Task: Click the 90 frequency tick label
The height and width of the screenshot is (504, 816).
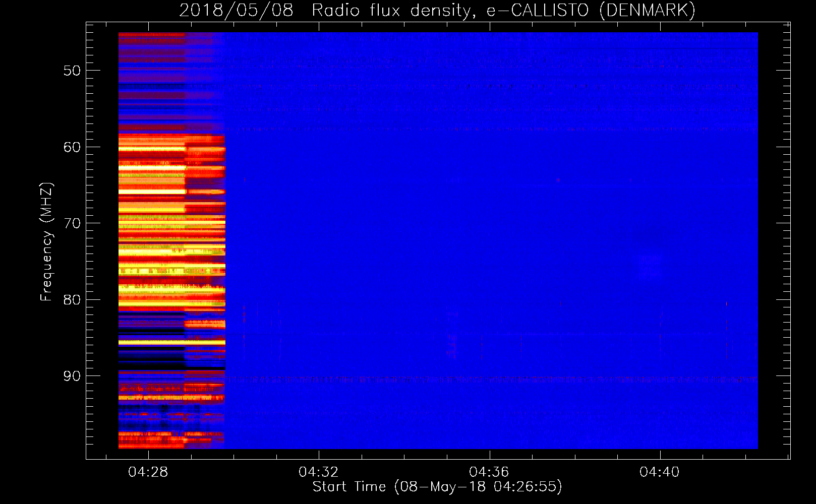Action: coord(72,376)
